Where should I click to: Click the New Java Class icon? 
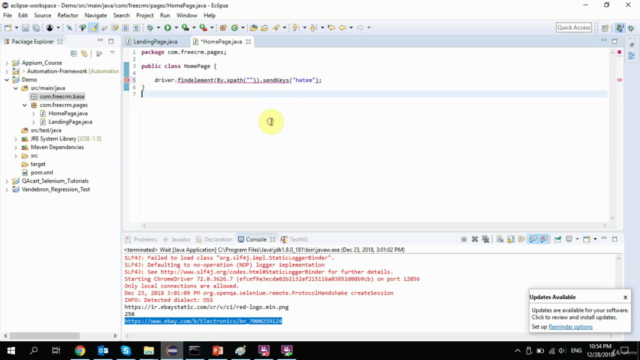point(234,28)
